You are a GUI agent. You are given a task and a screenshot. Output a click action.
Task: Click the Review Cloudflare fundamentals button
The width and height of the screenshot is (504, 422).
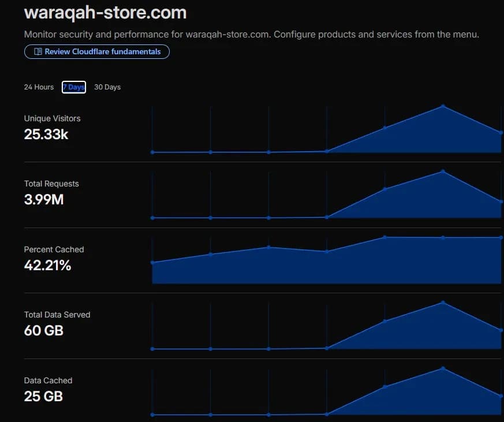(x=97, y=52)
